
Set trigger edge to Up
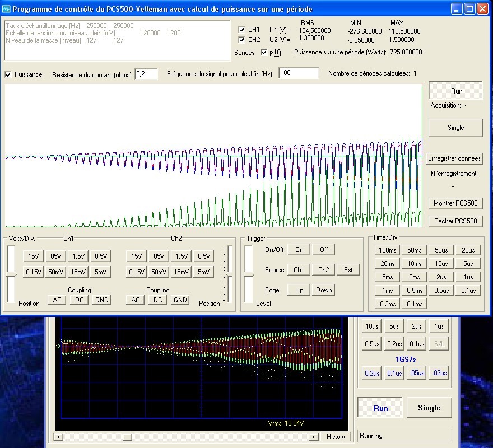[299, 290]
